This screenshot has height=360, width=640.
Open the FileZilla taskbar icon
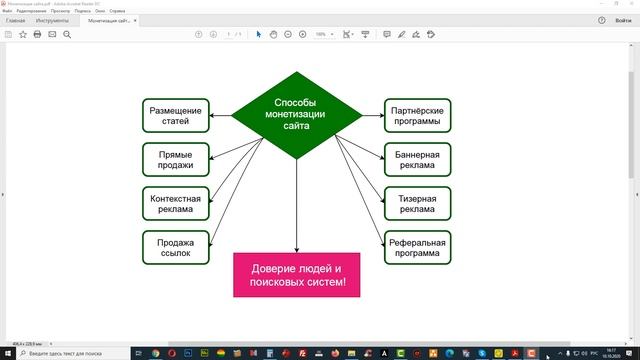click(302, 353)
